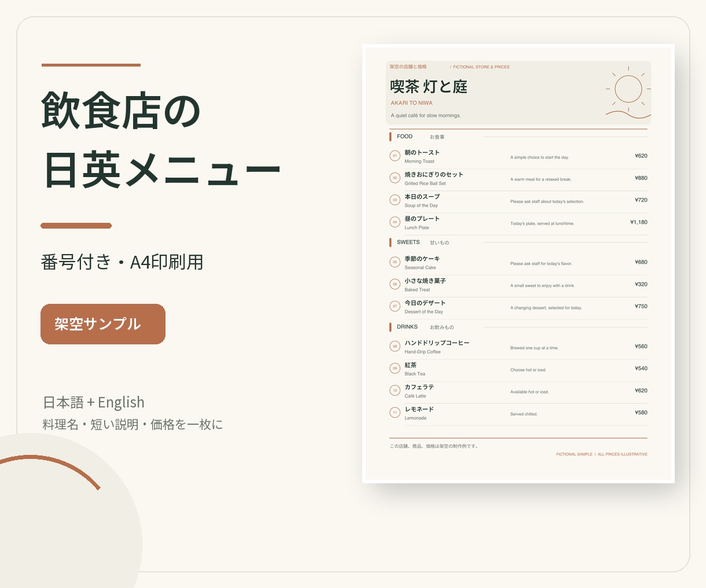The height and width of the screenshot is (588, 706).
Task: Select the 日本語 + English line
Action: [x=94, y=402]
